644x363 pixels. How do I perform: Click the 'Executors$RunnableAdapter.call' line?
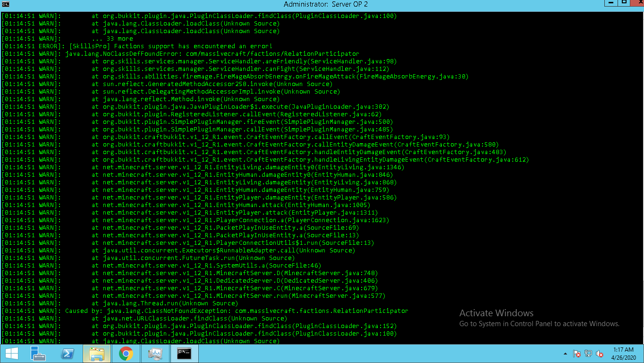click(178, 251)
